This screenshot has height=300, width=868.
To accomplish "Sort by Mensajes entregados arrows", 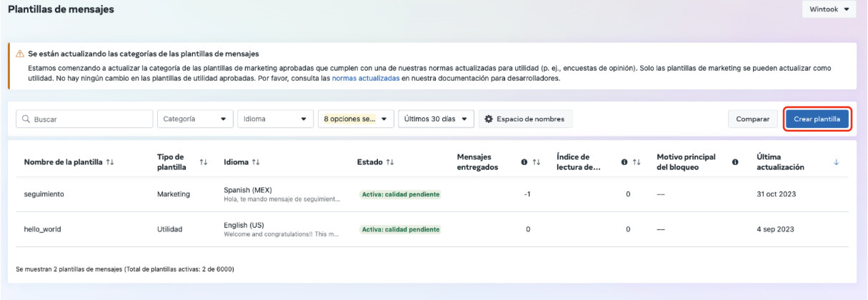I will tap(537, 162).
